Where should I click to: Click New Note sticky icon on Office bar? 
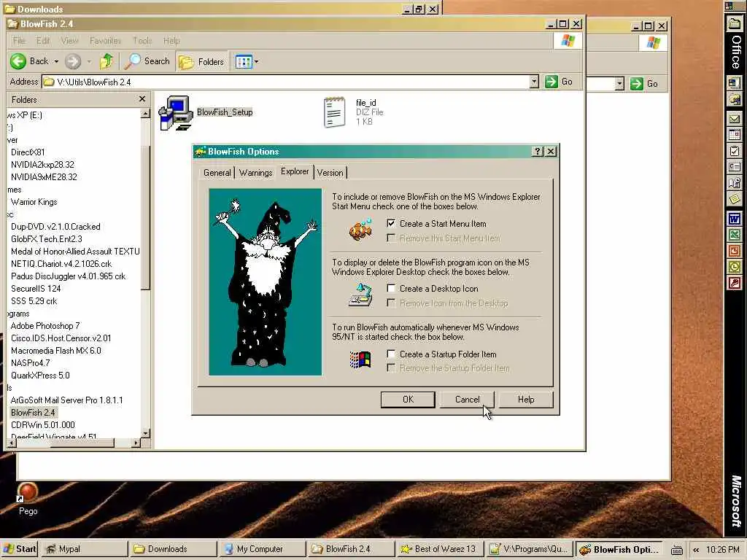pyautogui.click(x=734, y=199)
